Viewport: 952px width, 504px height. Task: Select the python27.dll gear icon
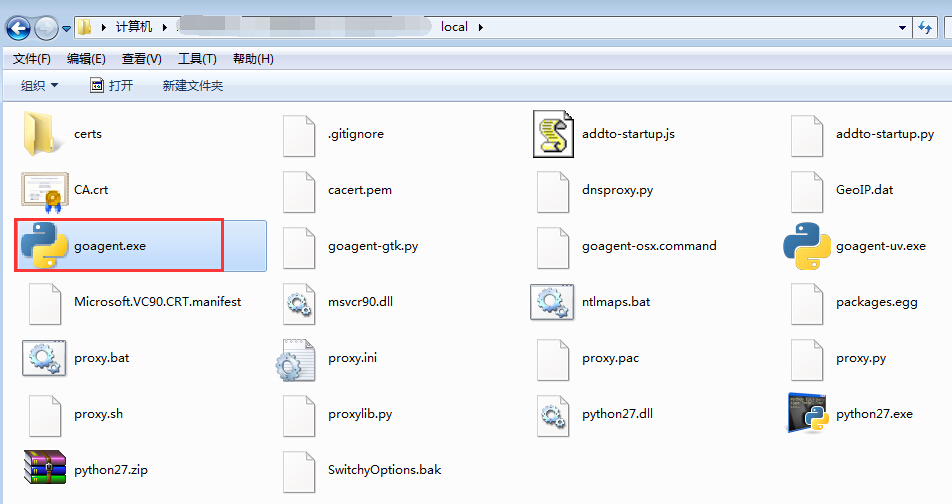pos(552,416)
